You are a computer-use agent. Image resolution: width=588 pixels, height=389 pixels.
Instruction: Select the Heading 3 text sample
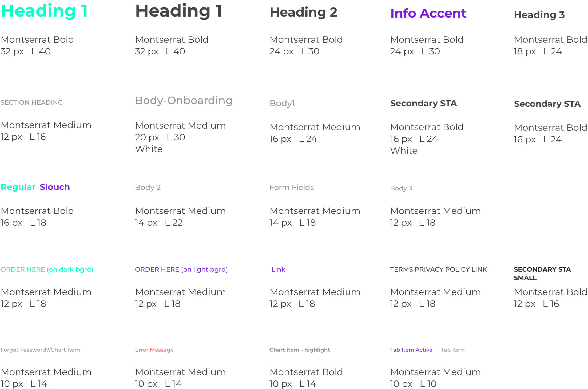pos(539,15)
